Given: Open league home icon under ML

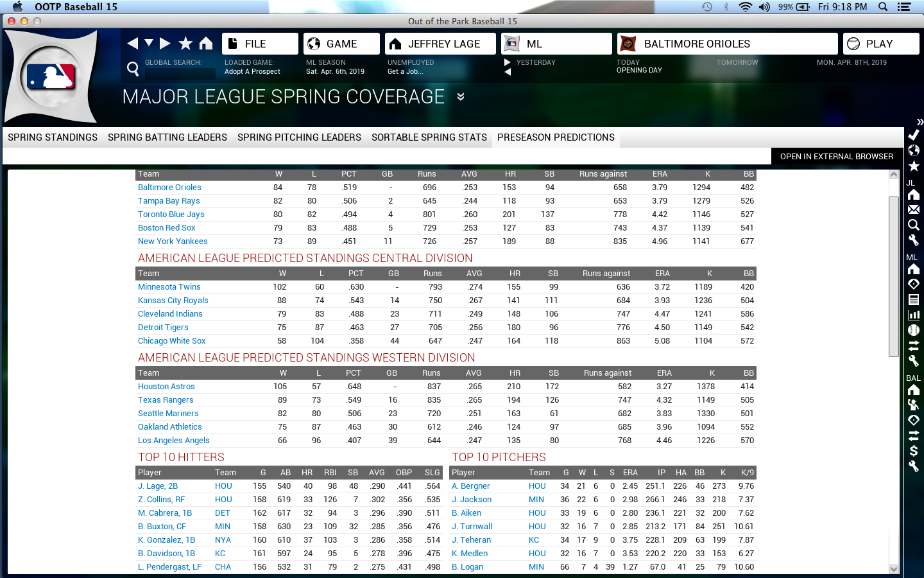Looking at the screenshot, I should tap(914, 268).
